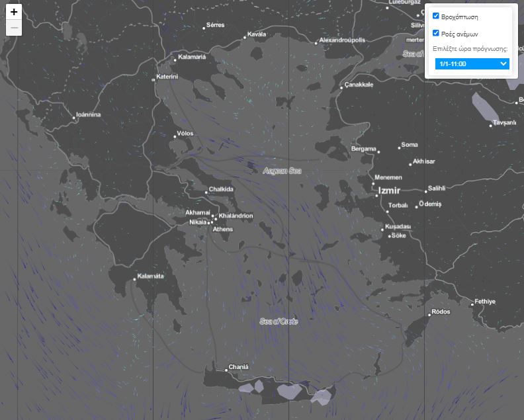Zoom in with the plus button
This screenshot has height=420, width=524.
click(x=14, y=12)
